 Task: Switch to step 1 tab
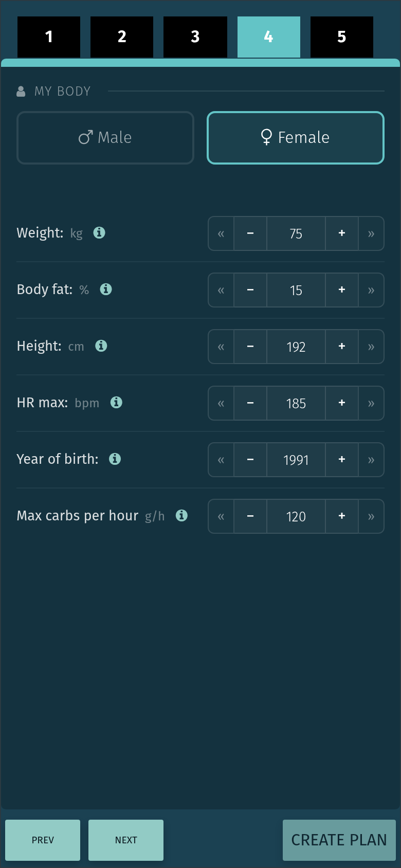[49, 37]
